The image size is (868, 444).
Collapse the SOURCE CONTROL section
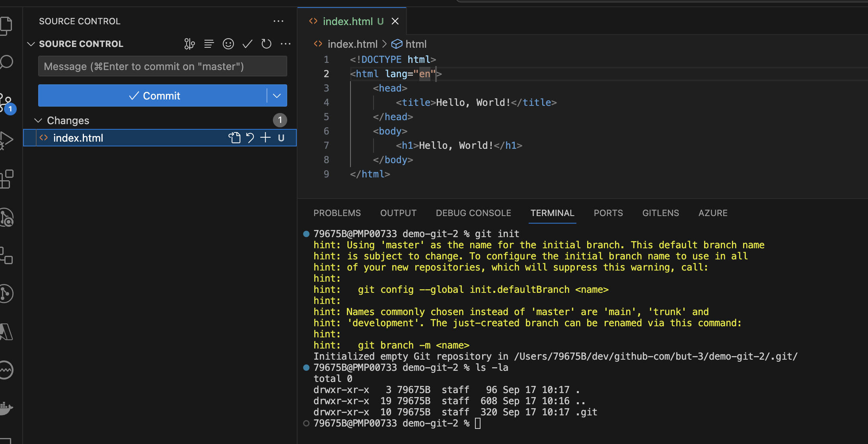point(31,44)
